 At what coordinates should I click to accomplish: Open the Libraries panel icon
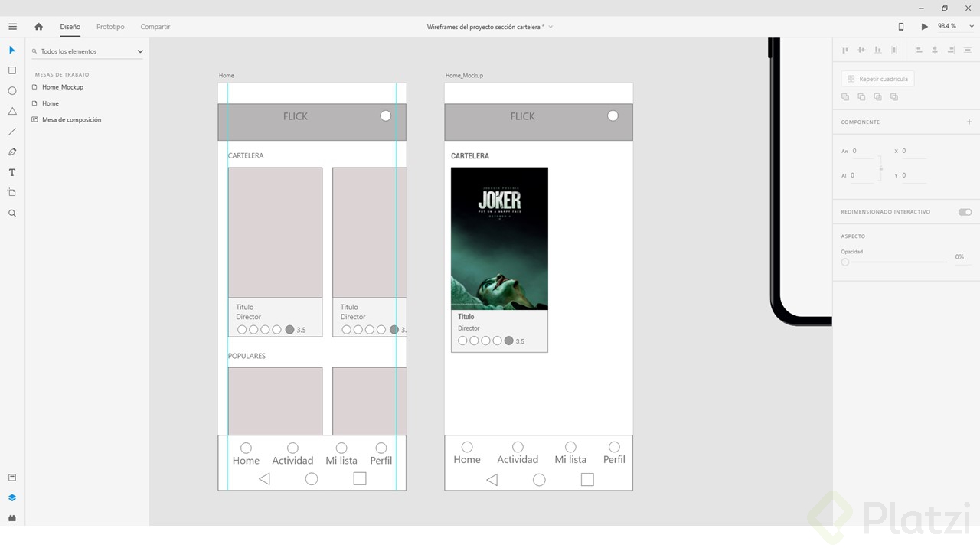point(12,478)
